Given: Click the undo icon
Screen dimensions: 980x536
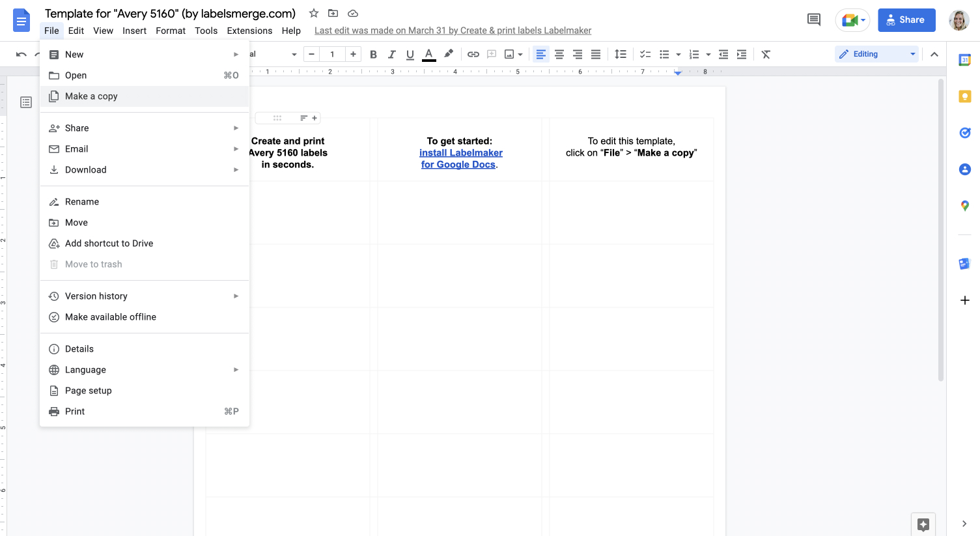Looking at the screenshot, I should pyautogui.click(x=21, y=55).
